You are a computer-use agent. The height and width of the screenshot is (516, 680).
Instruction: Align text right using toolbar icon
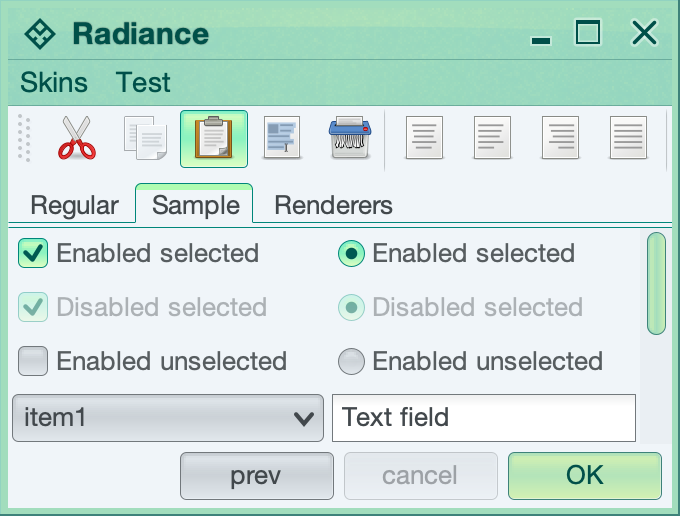pyautogui.click(x=560, y=138)
